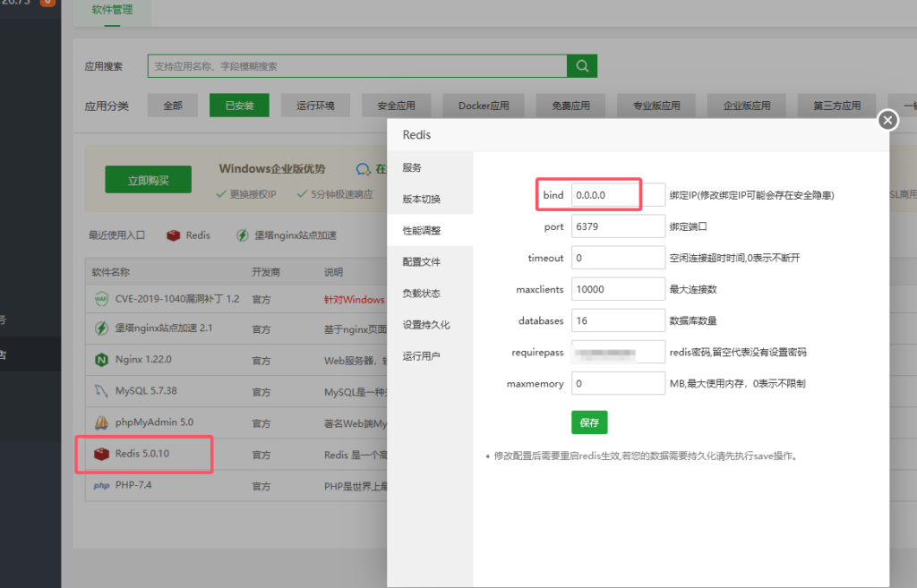
Task: Filter apps by 安全应用 category
Action: coord(396,106)
